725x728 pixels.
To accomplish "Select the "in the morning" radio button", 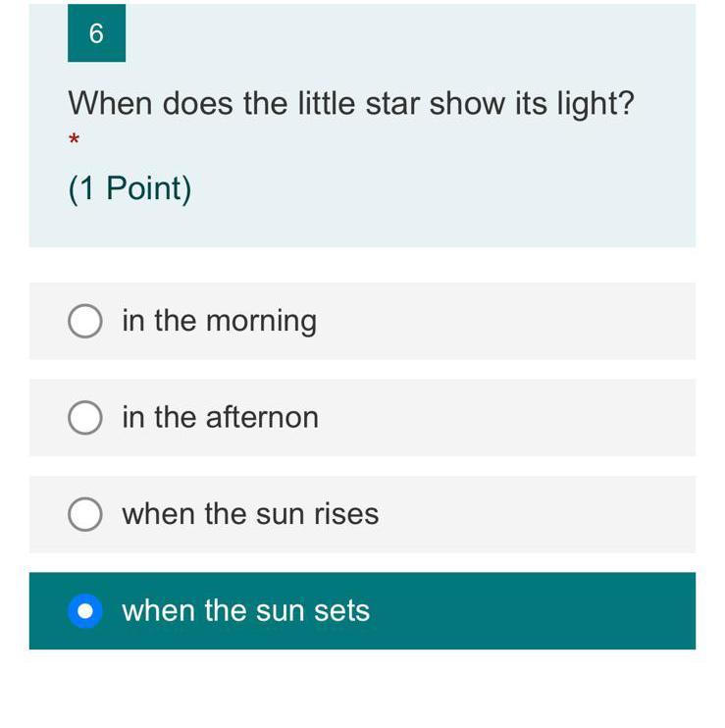I will coord(85,321).
